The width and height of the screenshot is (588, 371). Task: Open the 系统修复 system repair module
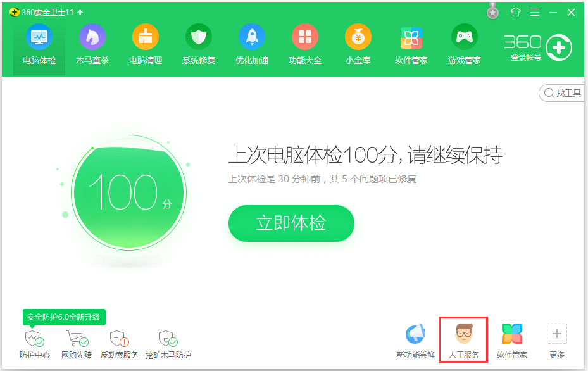click(198, 43)
